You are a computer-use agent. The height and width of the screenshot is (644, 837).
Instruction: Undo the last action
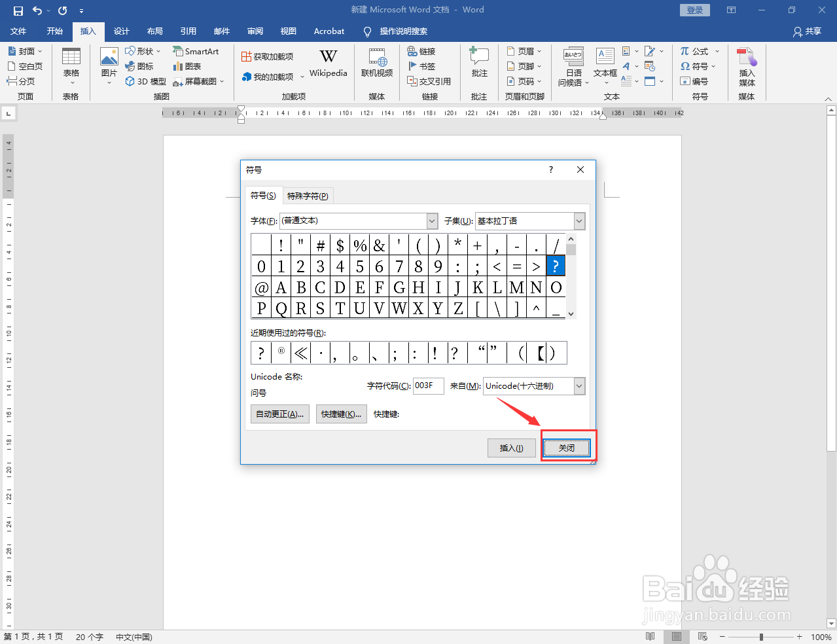pyautogui.click(x=37, y=10)
